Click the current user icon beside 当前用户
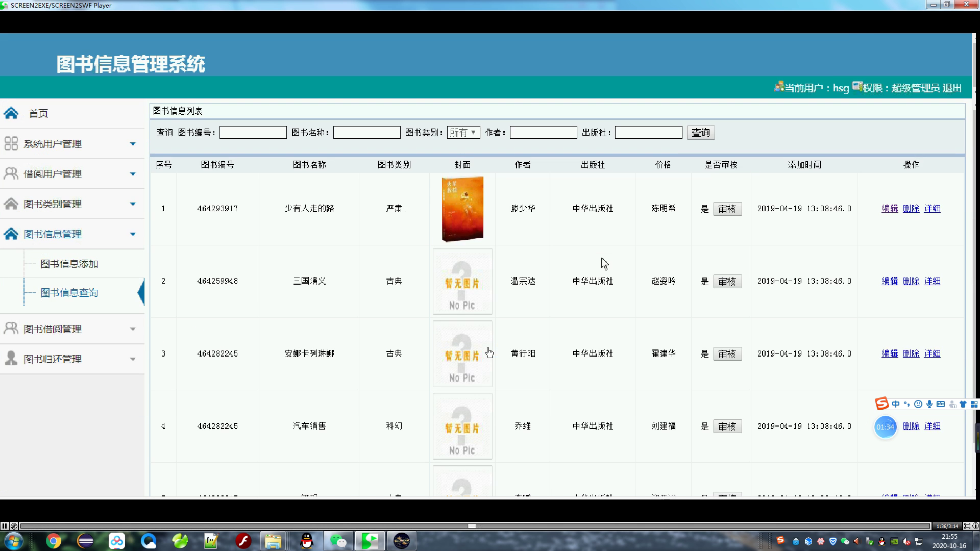The image size is (980, 551). pos(778,87)
